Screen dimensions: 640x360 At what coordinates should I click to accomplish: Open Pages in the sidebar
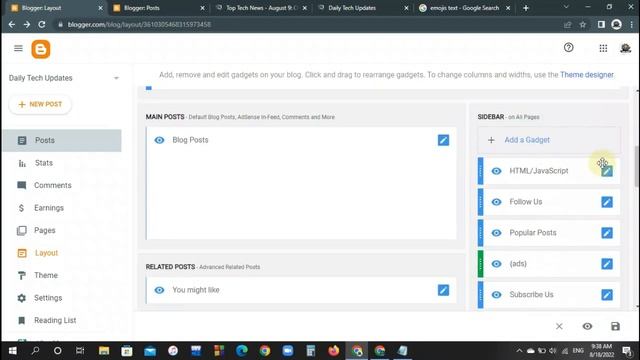(62, 231)
